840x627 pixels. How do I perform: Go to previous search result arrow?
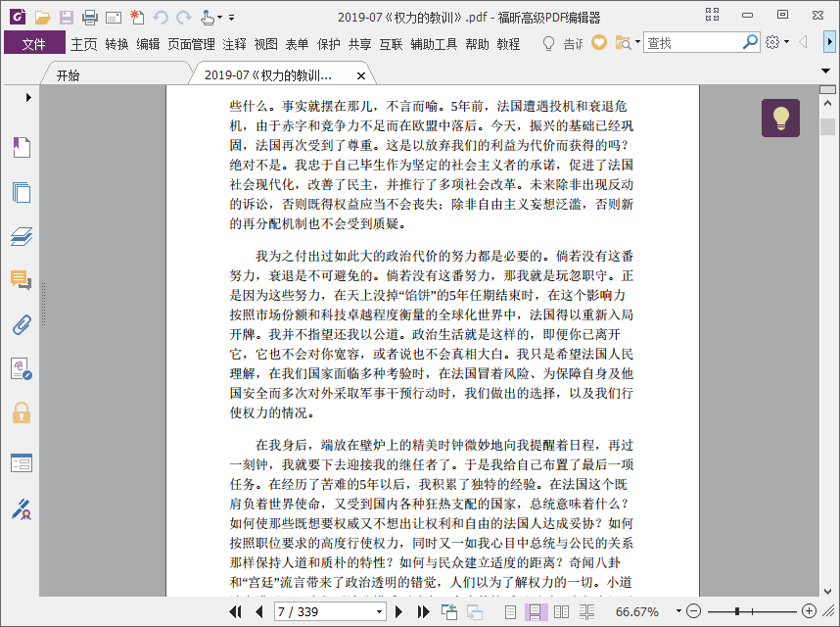(803, 42)
